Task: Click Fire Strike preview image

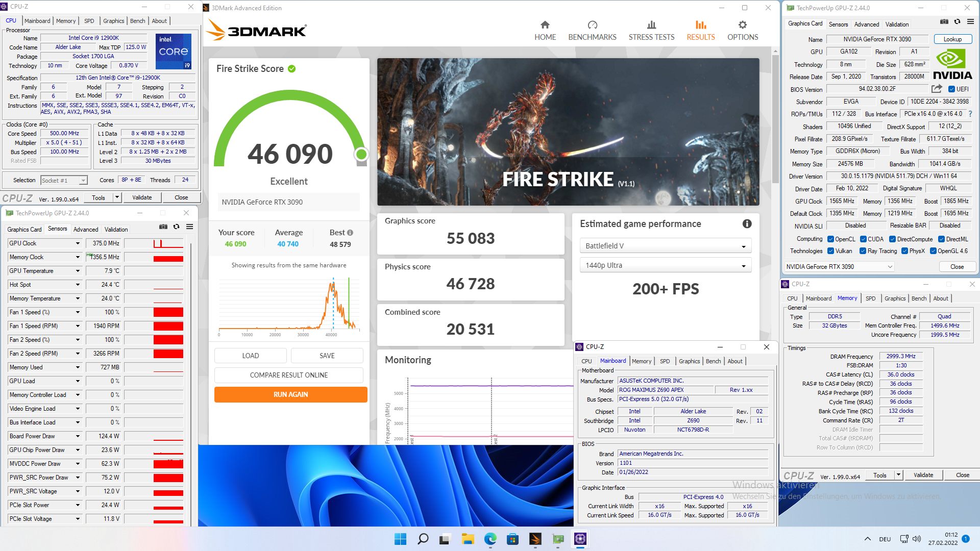Action: pos(568,132)
